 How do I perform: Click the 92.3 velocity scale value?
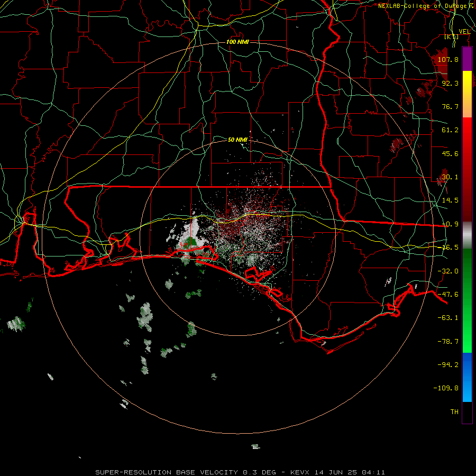[450, 83]
